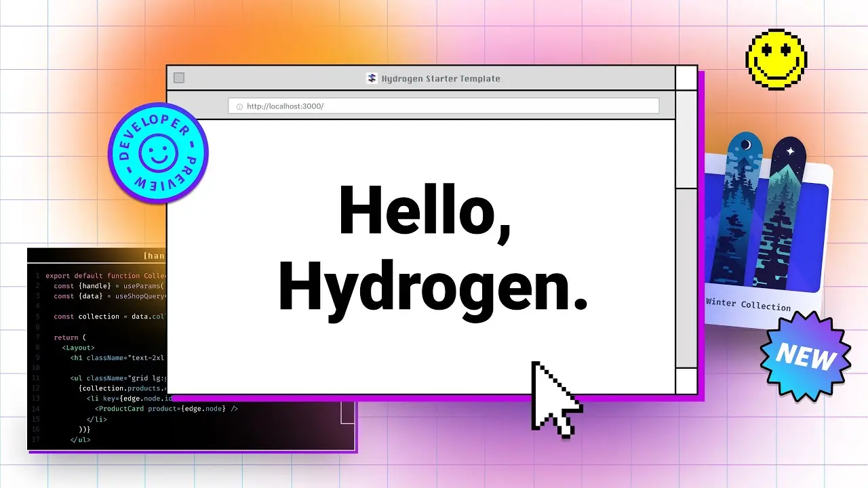Click the "return (" line in code editor
Viewport: 868px width, 488px height.
[70, 337]
